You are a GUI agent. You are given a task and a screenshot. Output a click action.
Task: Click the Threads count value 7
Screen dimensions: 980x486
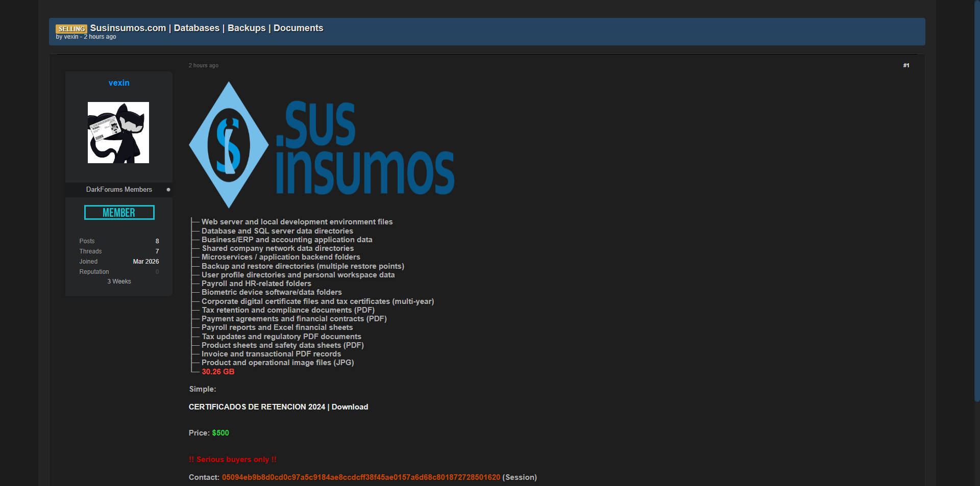(157, 251)
